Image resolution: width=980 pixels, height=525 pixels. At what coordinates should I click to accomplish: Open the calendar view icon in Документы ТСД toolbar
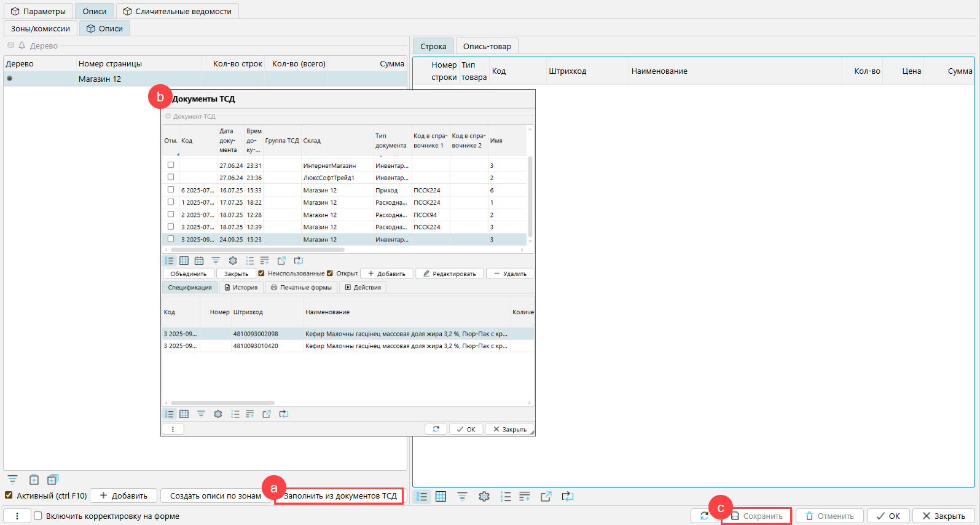click(x=199, y=261)
